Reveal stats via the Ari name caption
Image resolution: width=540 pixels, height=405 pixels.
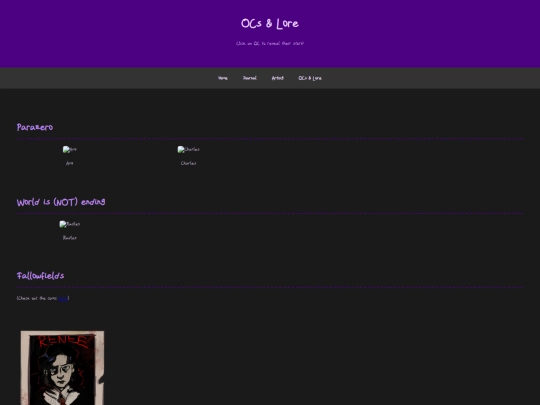(x=70, y=163)
